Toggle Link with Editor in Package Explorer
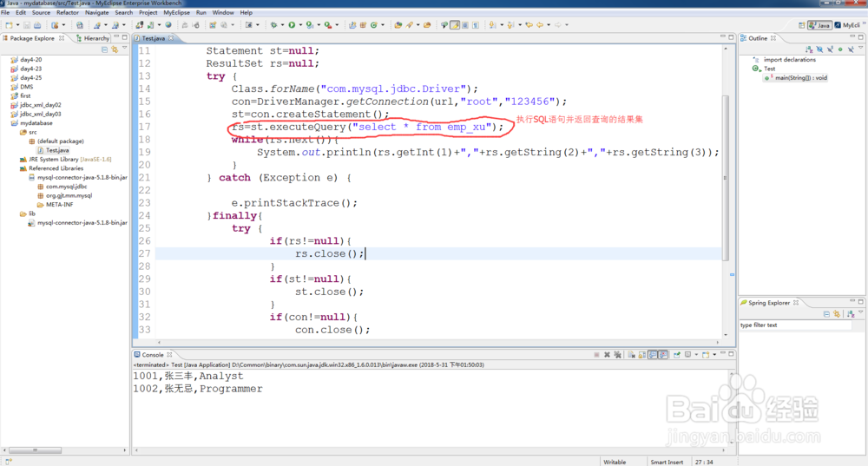 click(x=115, y=49)
